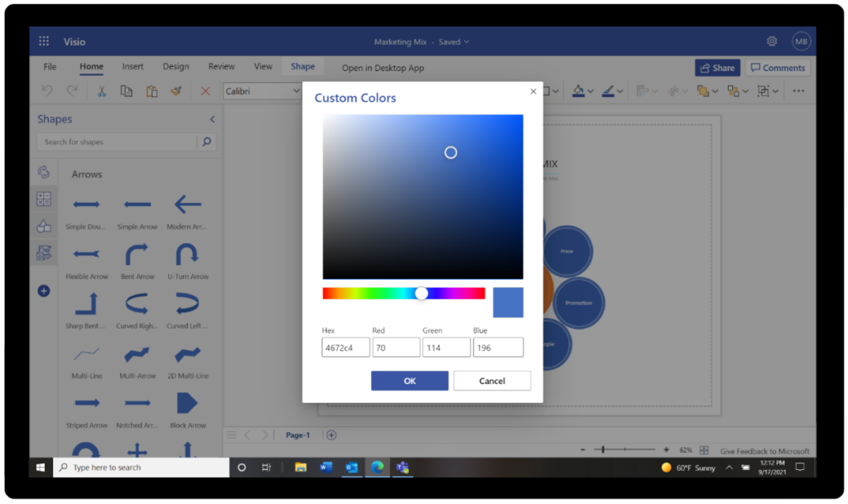Click the Cut icon in the toolbar
Image resolution: width=848 pixels, height=504 pixels.
(x=101, y=91)
